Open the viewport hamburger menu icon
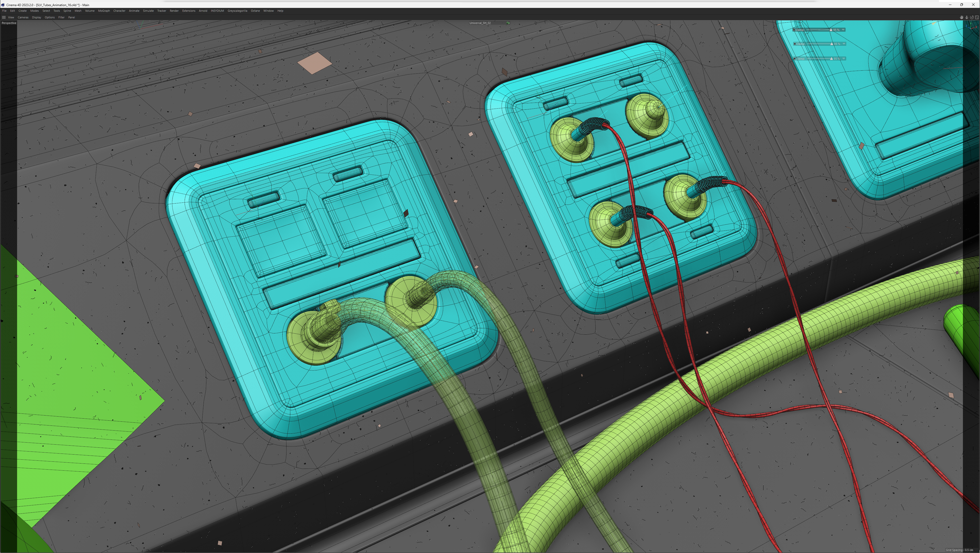 (4, 18)
